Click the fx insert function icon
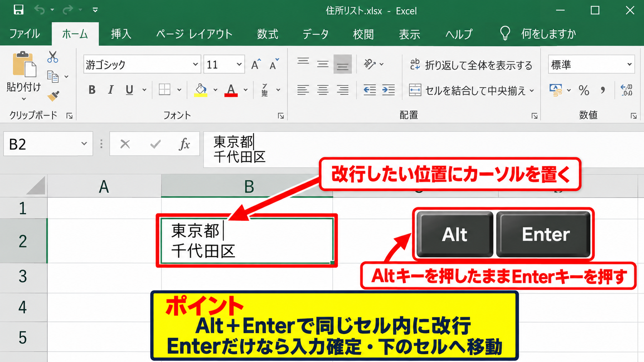This screenshot has height=362, width=644. coord(184,144)
